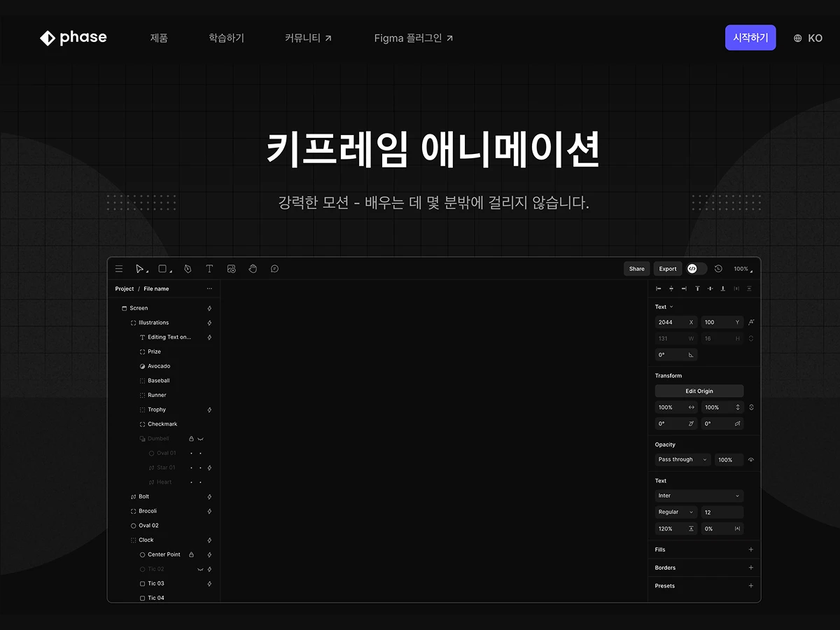Select the Hand pan tool

tap(253, 269)
